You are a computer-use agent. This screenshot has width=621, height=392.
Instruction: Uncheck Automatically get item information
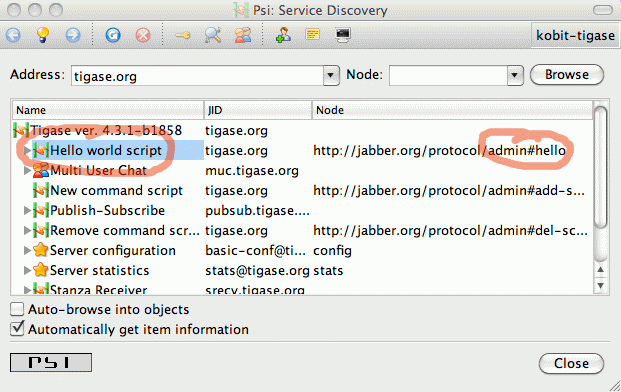click(17, 329)
